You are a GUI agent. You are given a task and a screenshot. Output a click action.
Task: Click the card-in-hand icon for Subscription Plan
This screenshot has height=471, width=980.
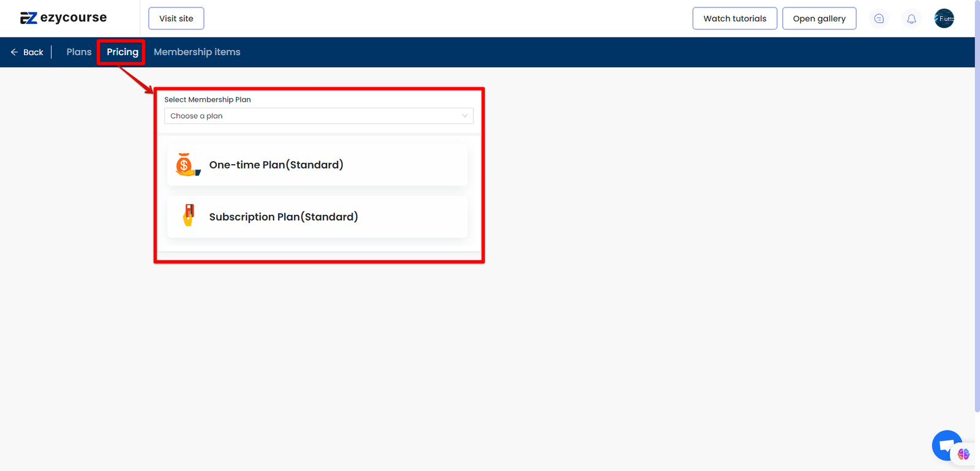coord(189,216)
